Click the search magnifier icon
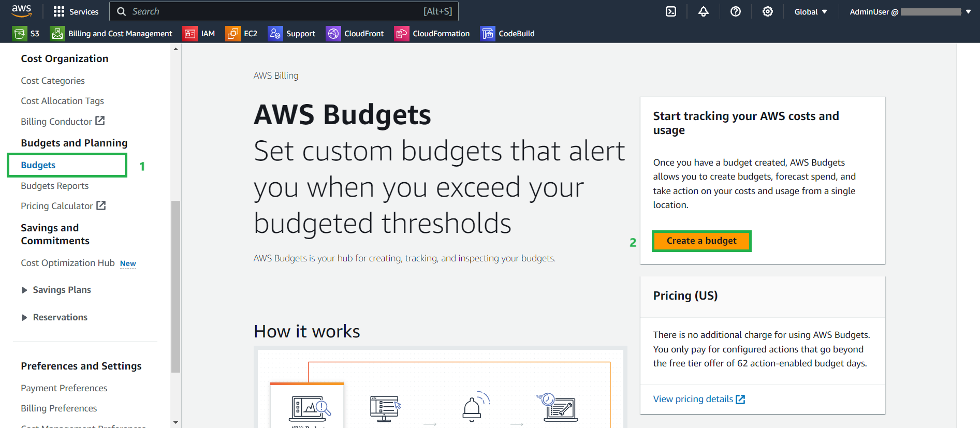Screen dimensions: 980x428 [121, 11]
